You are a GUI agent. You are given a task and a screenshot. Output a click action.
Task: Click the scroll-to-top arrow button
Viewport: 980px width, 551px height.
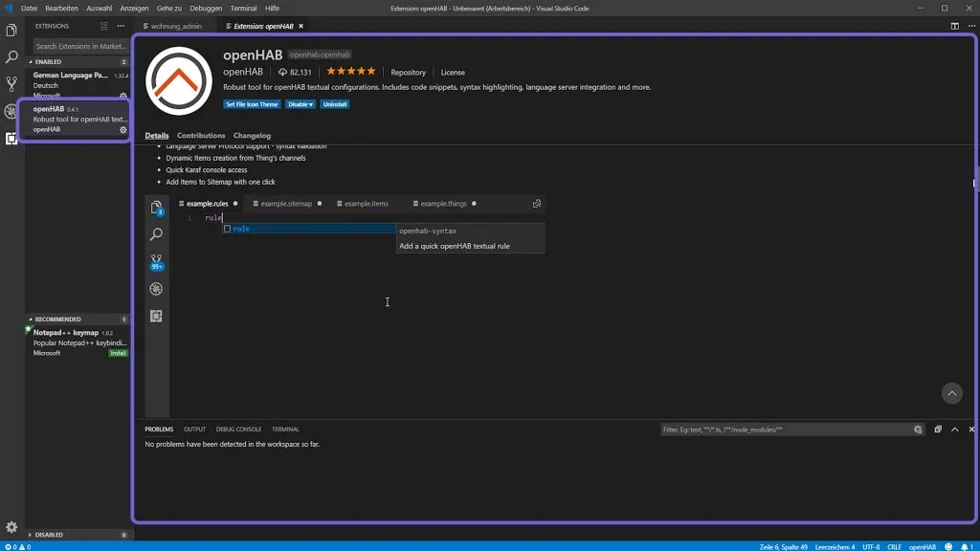tap(951, 393)
